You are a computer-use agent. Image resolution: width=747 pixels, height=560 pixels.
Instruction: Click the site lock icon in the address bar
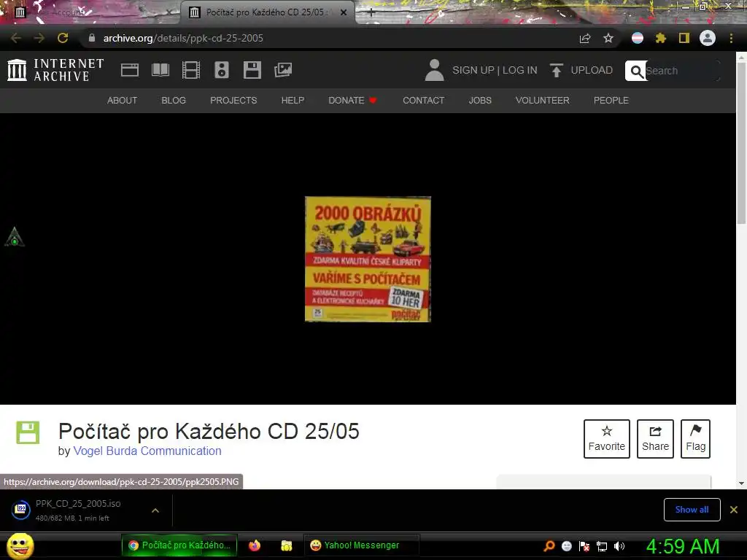[x=92, y=38]
